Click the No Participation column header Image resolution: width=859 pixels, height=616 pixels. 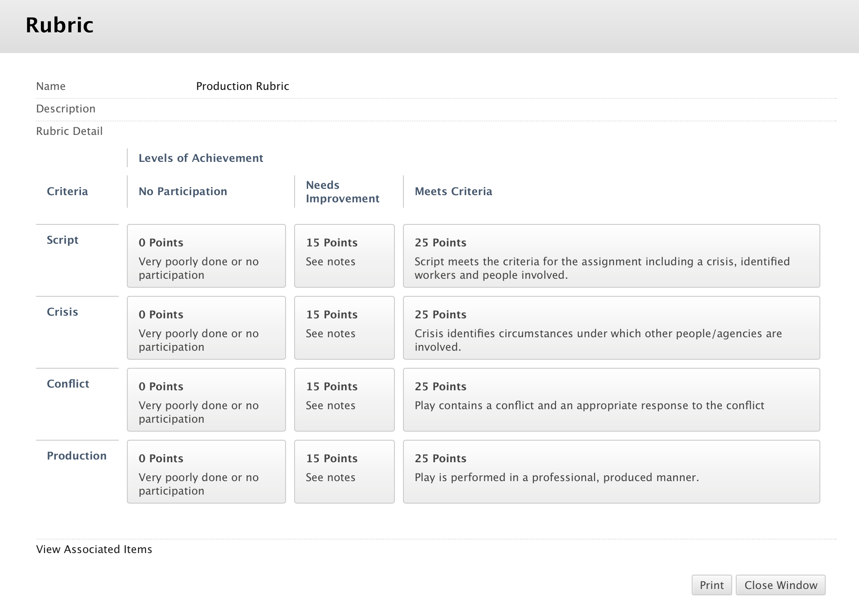pyautogui.click(x=183, y=192)
